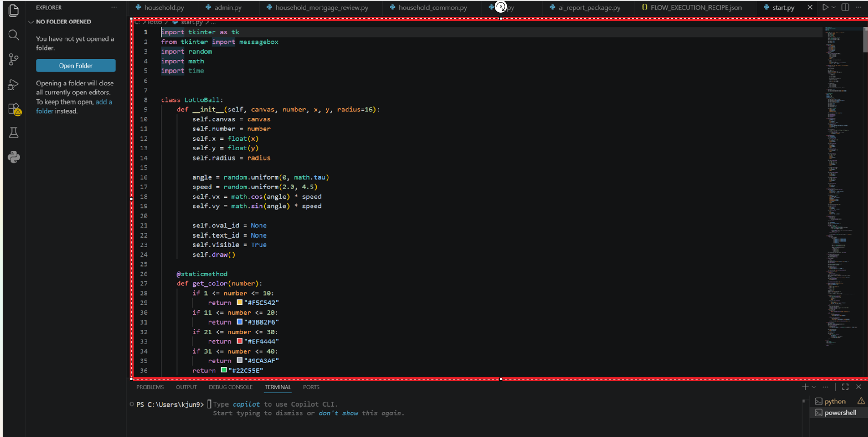
Task: Click the warning icon beside python terminal
Action: 861,401
